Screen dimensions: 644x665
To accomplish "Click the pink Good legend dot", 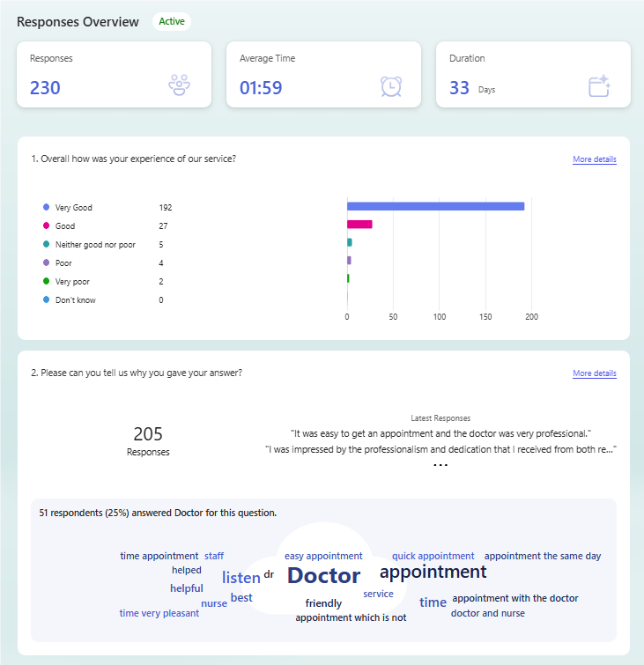I will 46,225.
